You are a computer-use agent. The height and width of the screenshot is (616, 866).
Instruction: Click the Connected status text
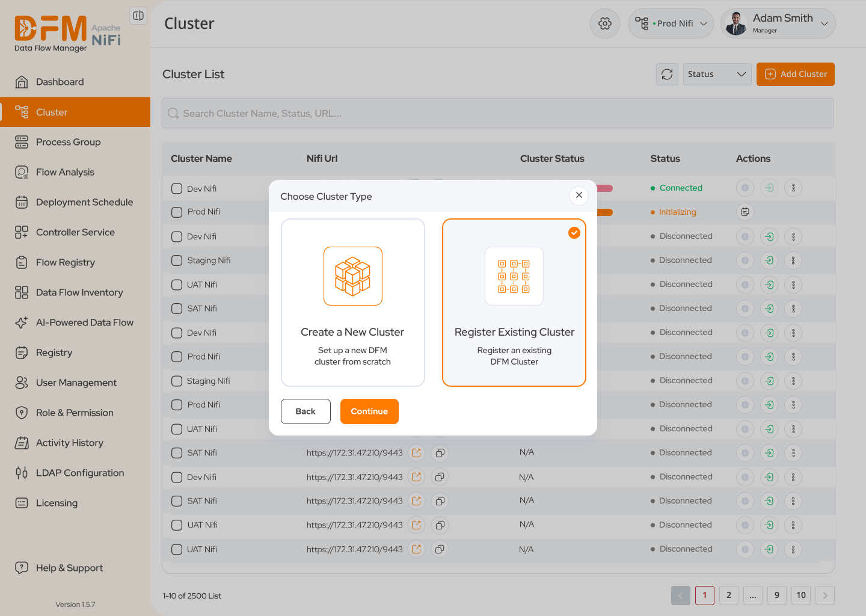point(681,188)
